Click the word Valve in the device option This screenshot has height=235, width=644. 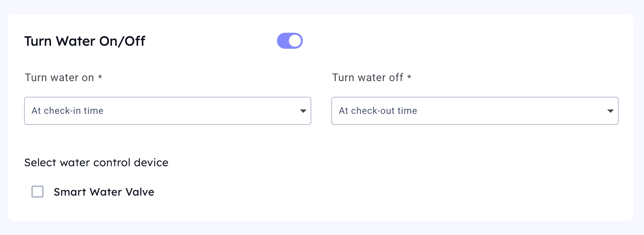[x=140, y=192]
